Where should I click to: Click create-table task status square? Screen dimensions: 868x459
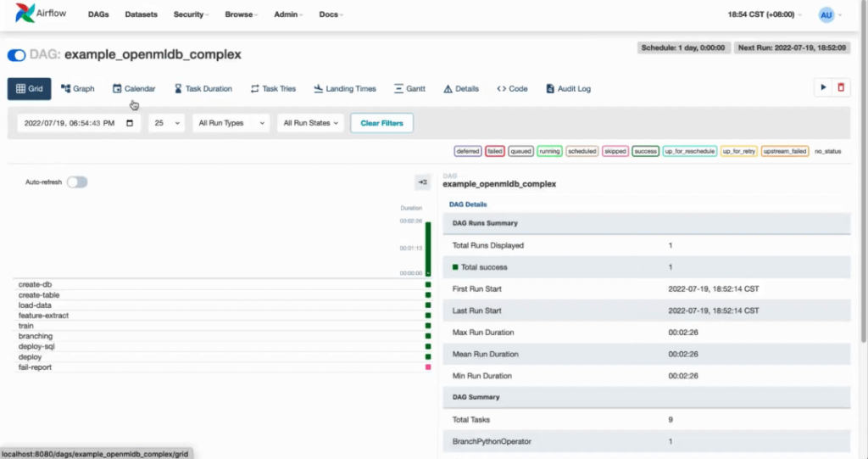(428, 295)
